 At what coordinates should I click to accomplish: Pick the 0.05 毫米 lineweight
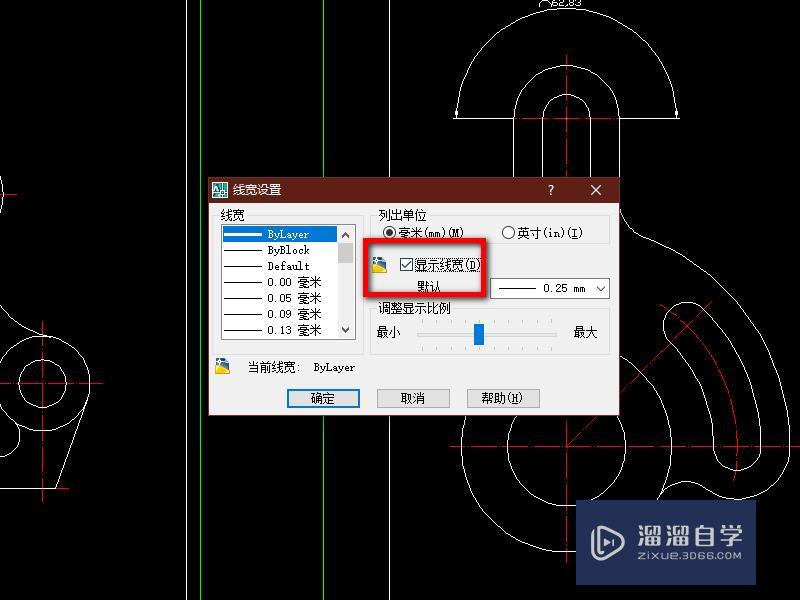tap(280, 298)
